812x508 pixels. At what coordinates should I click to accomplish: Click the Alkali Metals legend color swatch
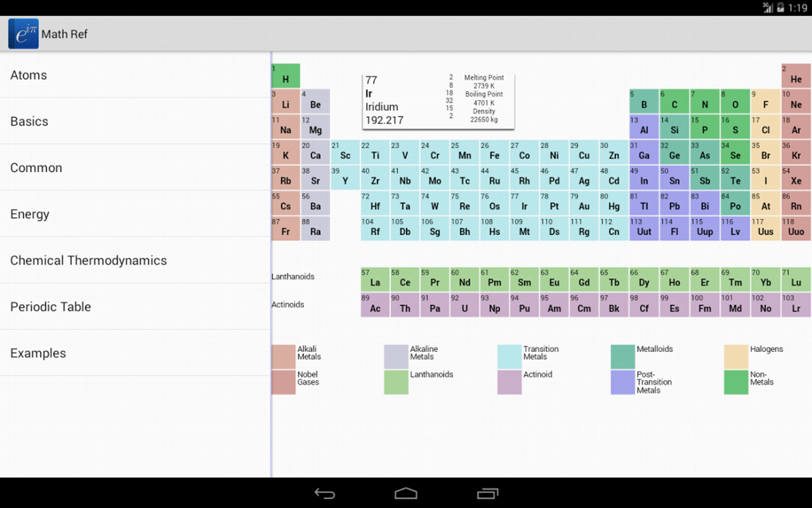tap(284, 356)
